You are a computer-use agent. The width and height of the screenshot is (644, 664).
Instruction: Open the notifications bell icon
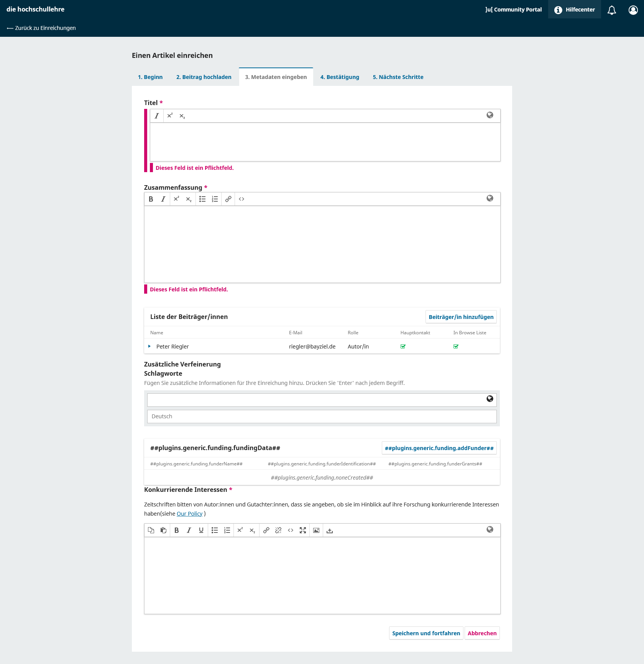pos(612,10)
